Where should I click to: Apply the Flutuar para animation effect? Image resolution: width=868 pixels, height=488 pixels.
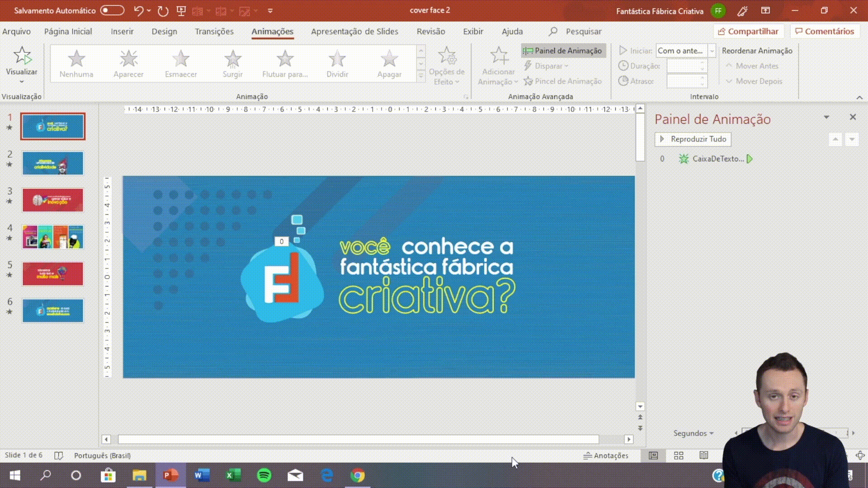click(285, 64)
